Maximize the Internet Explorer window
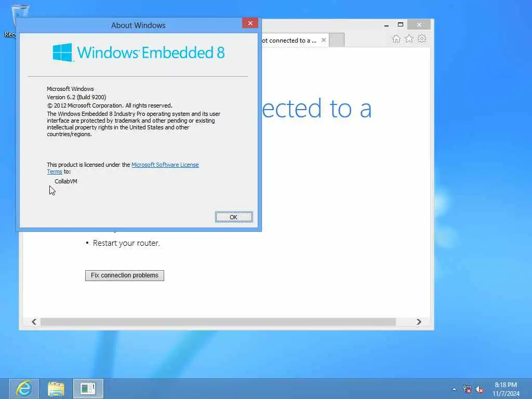532x399 pixels. click(x=401, y=25)
